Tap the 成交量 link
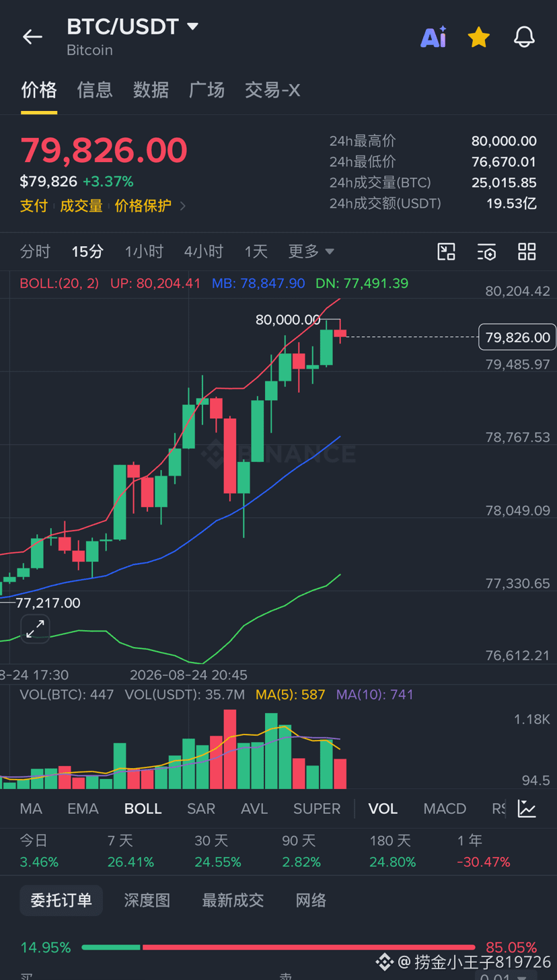 coord(81,206)
